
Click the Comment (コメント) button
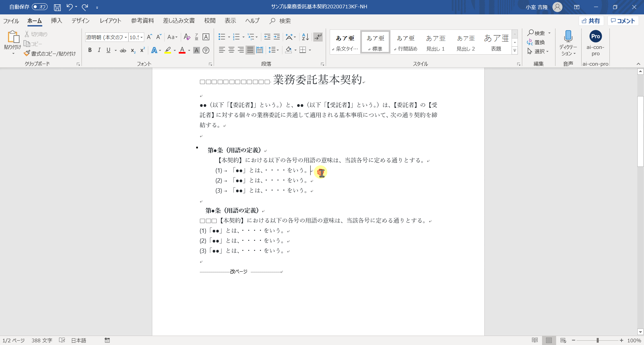coord(623,21)
